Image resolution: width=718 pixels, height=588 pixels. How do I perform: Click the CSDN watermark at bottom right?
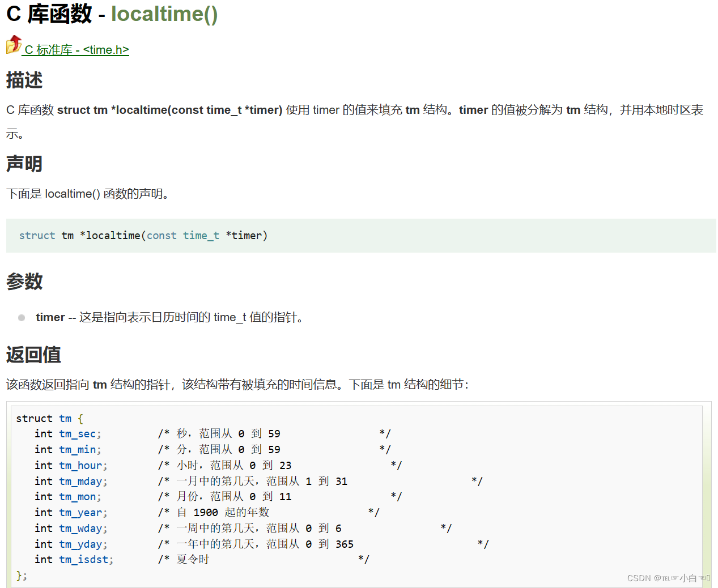(669, 578)
